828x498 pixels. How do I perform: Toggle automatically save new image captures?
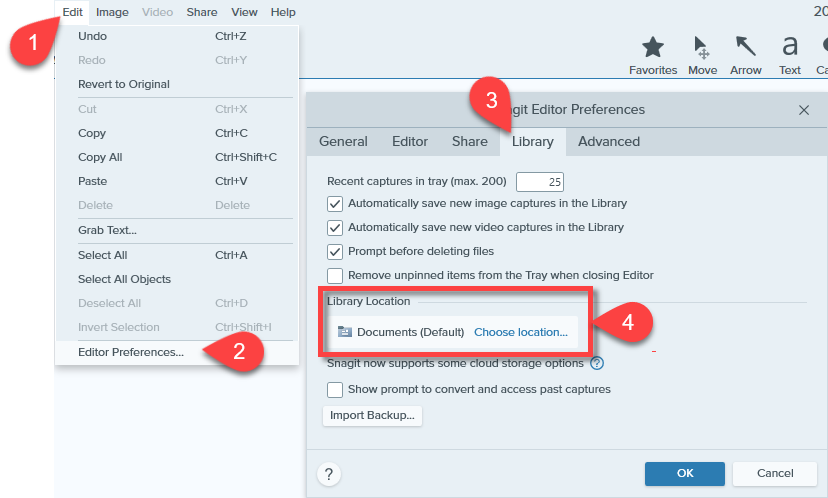[x=336, y=203]
